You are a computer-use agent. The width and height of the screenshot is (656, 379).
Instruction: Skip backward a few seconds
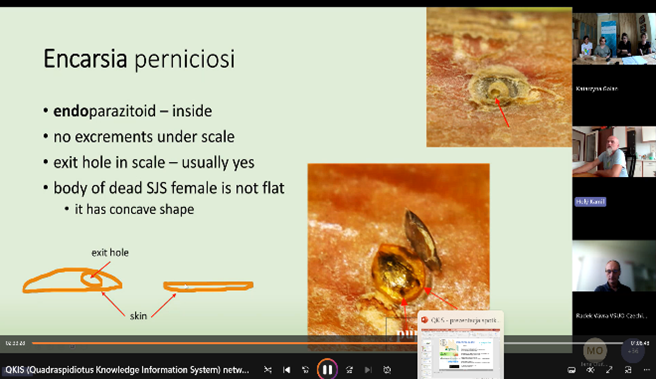(305, 370)
